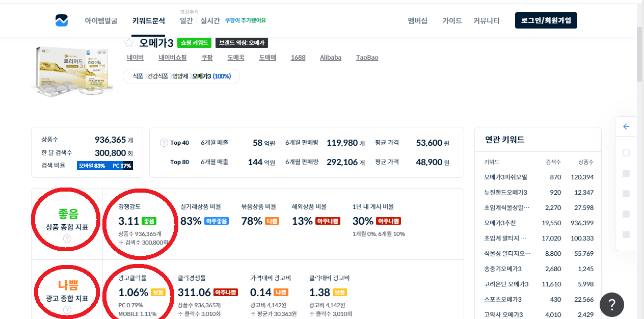The image size is (644, 319).
Task: Click the 오메가3 (100%) breadcrumb
Action: click(x=211, y=76)
